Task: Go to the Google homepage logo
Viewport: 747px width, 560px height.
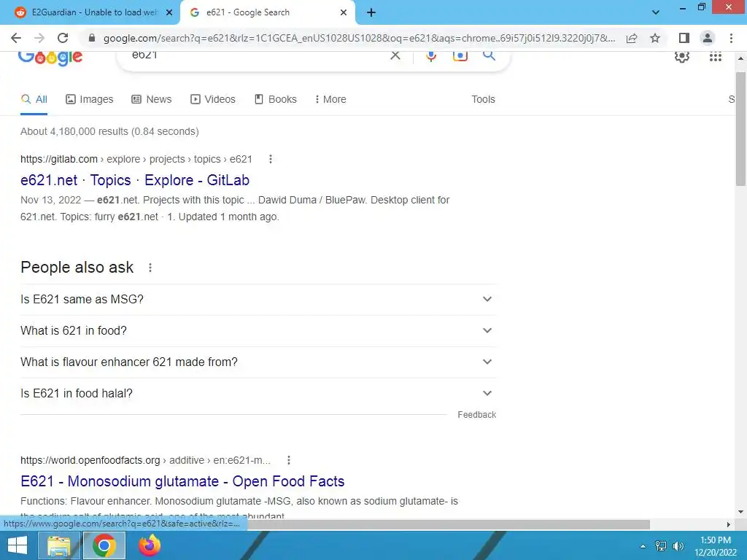Action: point(50,58)
